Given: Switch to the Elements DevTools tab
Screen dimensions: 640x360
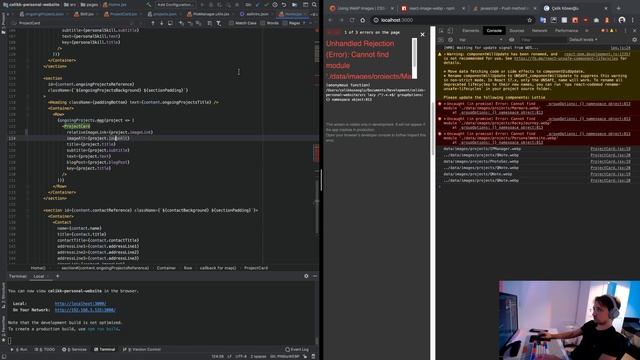Looking at the screenshot, I should point(471,31).
